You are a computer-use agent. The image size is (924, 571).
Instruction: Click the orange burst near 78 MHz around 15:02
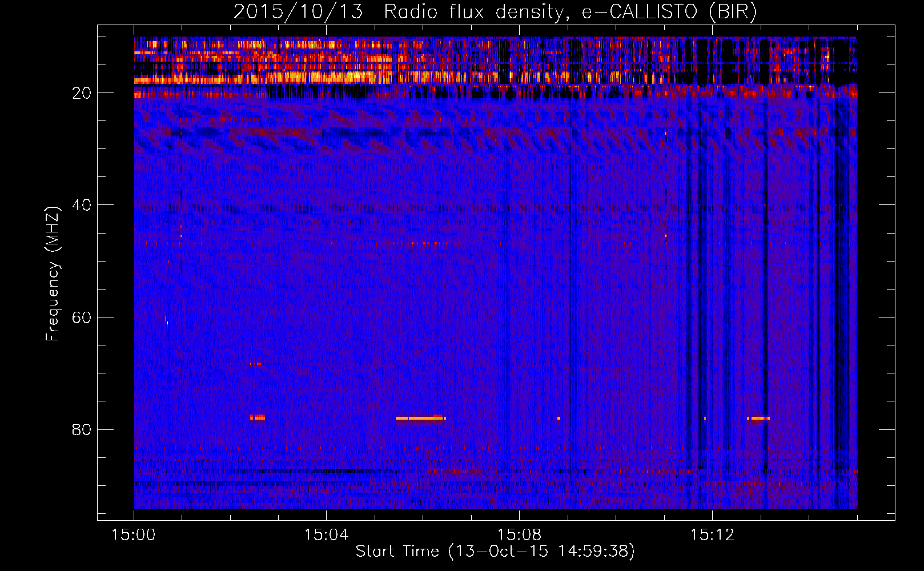coord(258,417)
